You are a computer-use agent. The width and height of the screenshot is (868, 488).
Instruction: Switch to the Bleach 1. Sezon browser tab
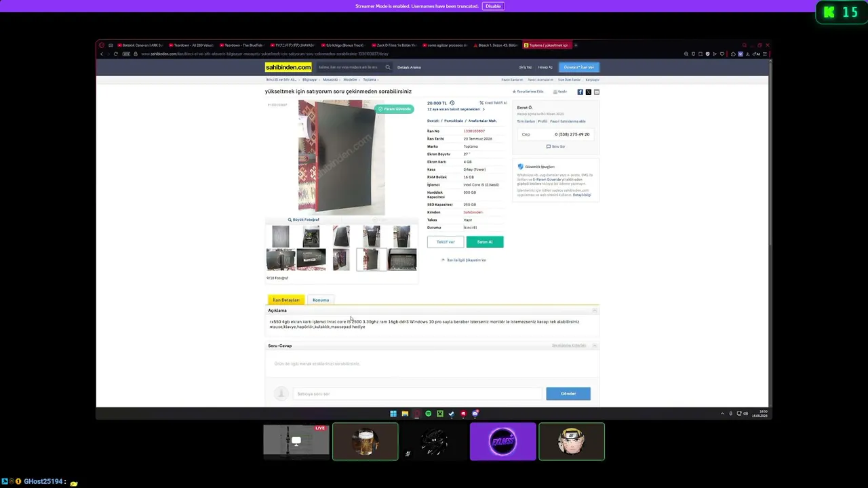coord(497,45)
